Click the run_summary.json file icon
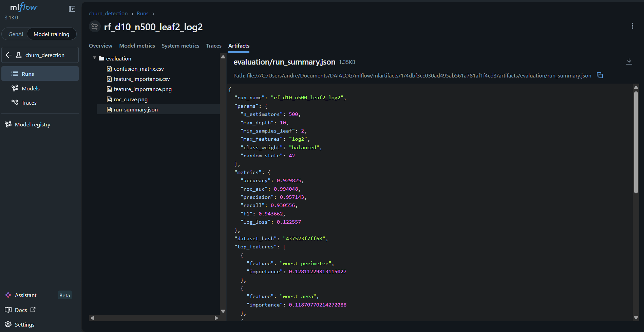This screenshot has width=644, height=332. point(109,109)
